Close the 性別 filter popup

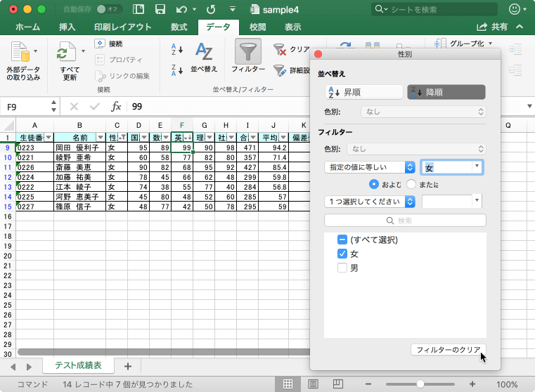[x=318, y=54]
